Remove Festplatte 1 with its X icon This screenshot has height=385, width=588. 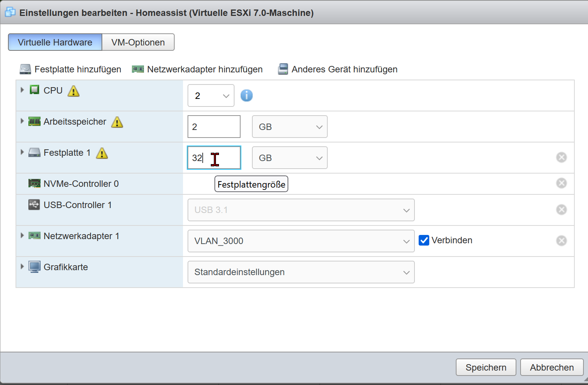click(561, 157)
